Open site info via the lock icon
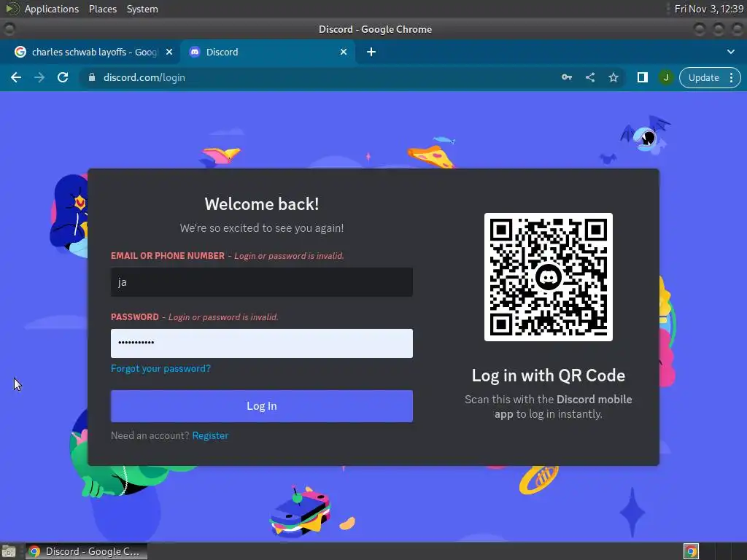The height and width of the screenshot is (560, 747). 92,77
